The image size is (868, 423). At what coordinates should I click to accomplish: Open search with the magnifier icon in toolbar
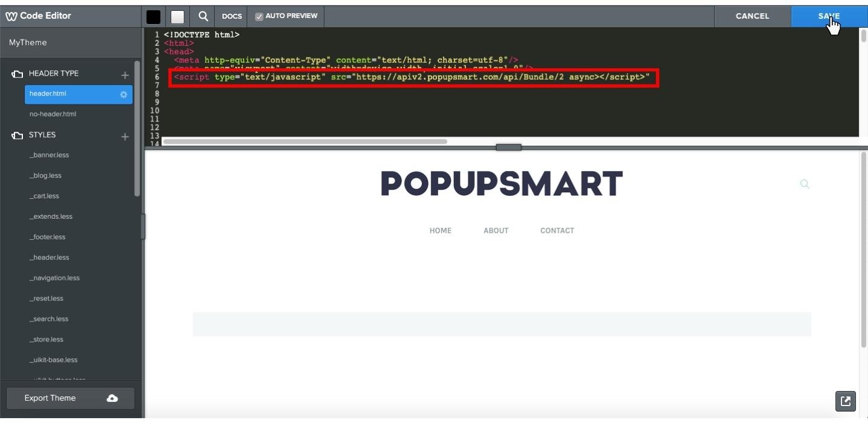[x=203, y=16]
